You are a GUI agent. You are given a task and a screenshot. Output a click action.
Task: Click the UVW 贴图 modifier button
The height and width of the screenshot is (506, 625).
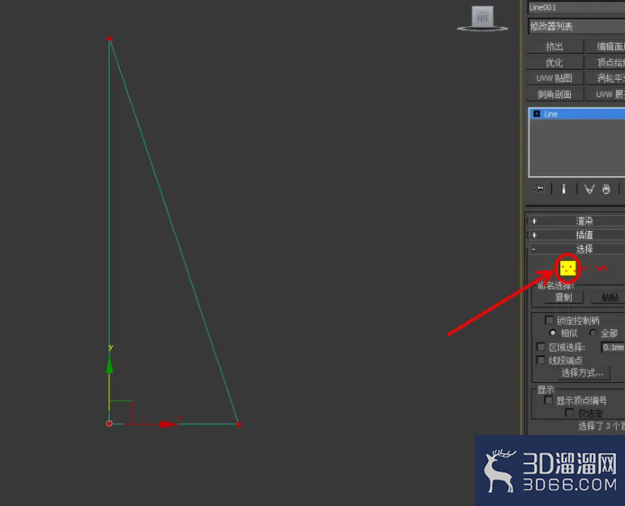(554, 78)
